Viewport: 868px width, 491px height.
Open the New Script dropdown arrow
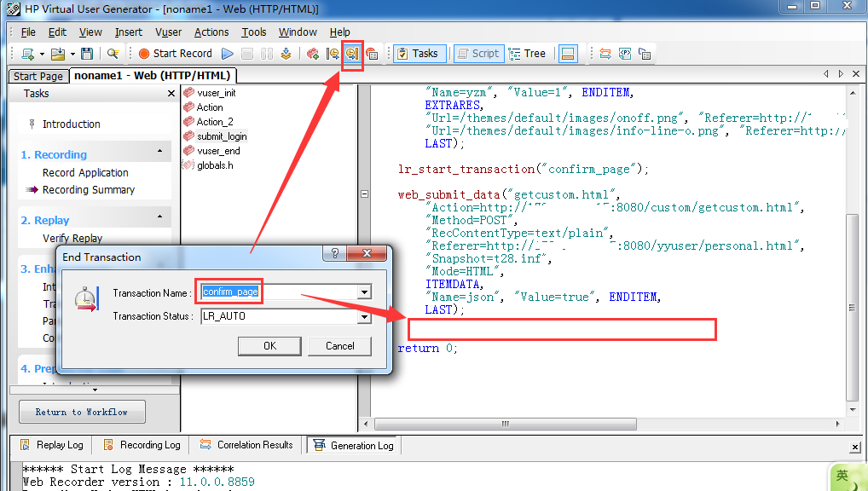pos(42,54)
